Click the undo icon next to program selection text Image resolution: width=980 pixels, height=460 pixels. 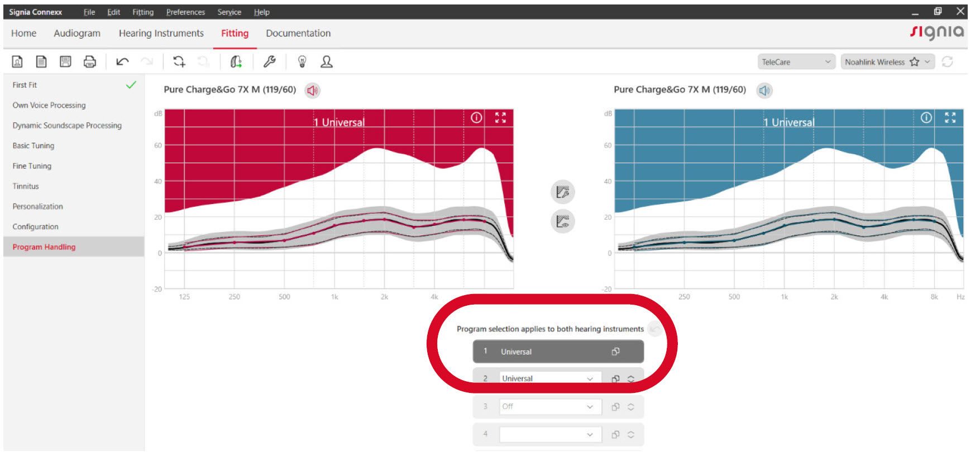click(x=654, y=329)
